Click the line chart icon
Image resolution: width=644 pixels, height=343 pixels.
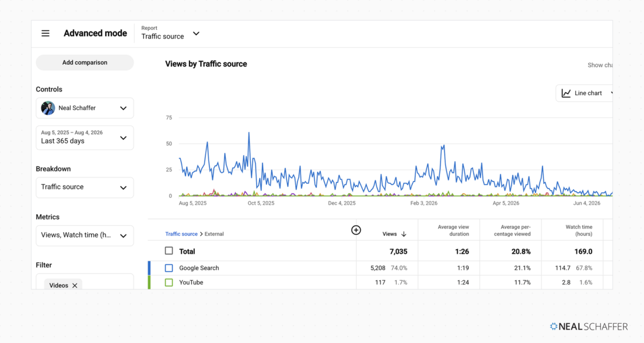coord(566,93)
